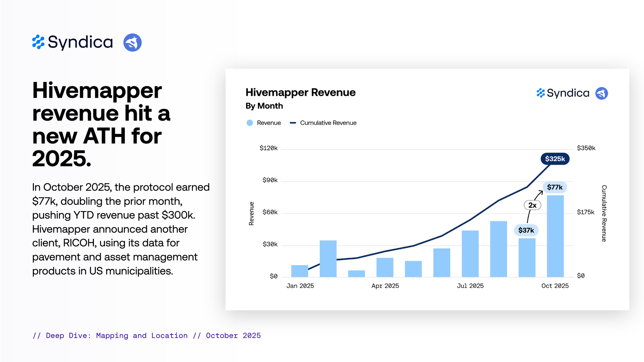The width and height of the screenshot is (644, 362).
Task: Click the Jul 2025 x-axis label
Action: [x=470, y=286]
